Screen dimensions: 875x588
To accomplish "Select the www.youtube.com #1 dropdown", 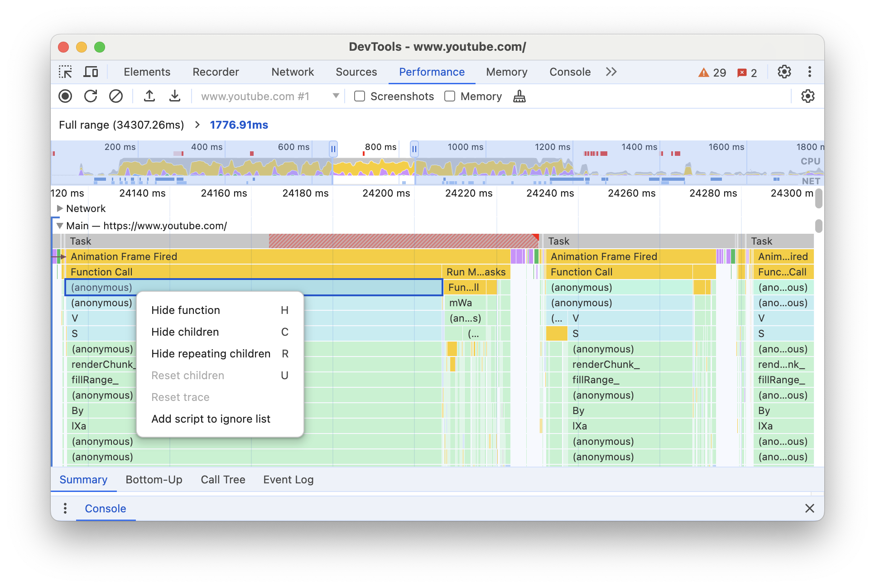I will point(266,97).
